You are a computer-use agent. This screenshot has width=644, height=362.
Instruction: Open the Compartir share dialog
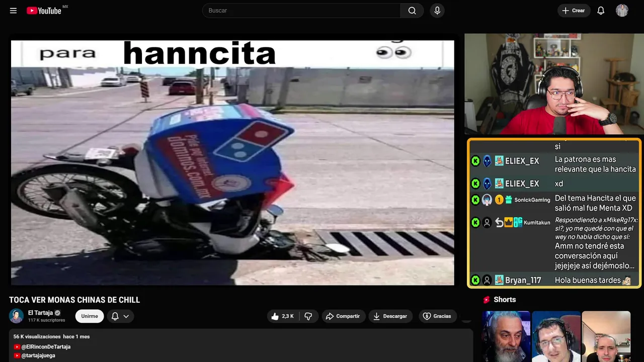pyautogui.click(x=343, y=316)
